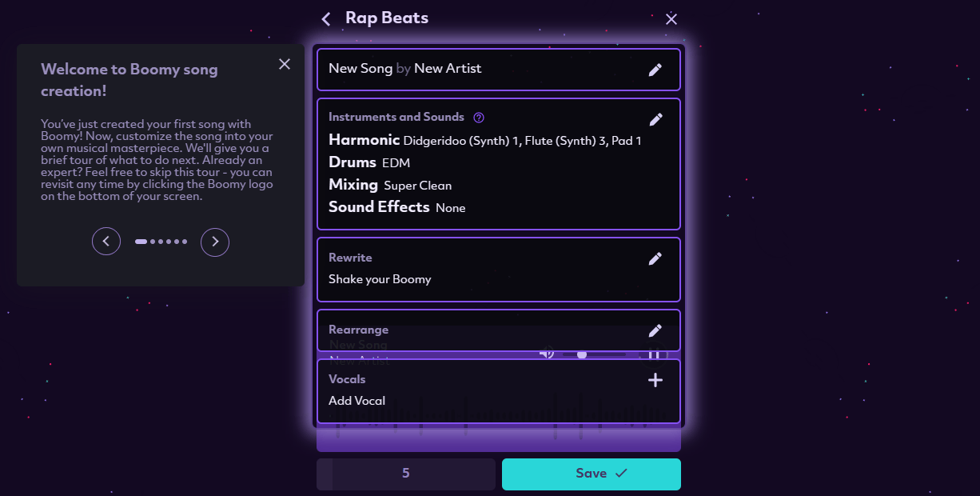
Task: Click the Rewrite edit pencil
Action: coord(655,258)
